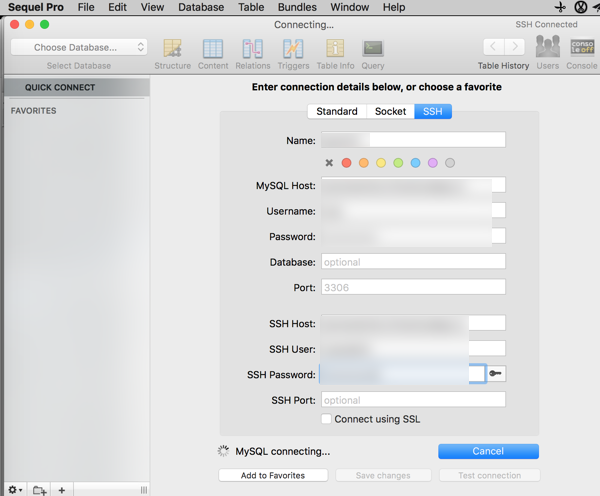Open the Table menu
Screen dimensions: 600x496
click(251, 7)
